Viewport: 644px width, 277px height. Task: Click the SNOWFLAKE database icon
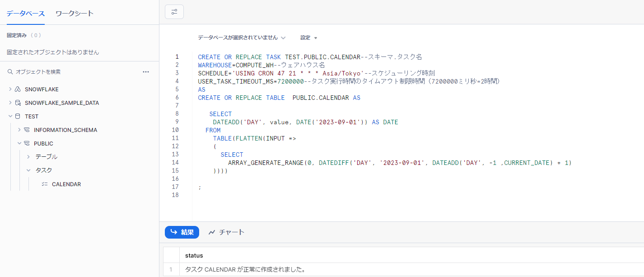18,89
